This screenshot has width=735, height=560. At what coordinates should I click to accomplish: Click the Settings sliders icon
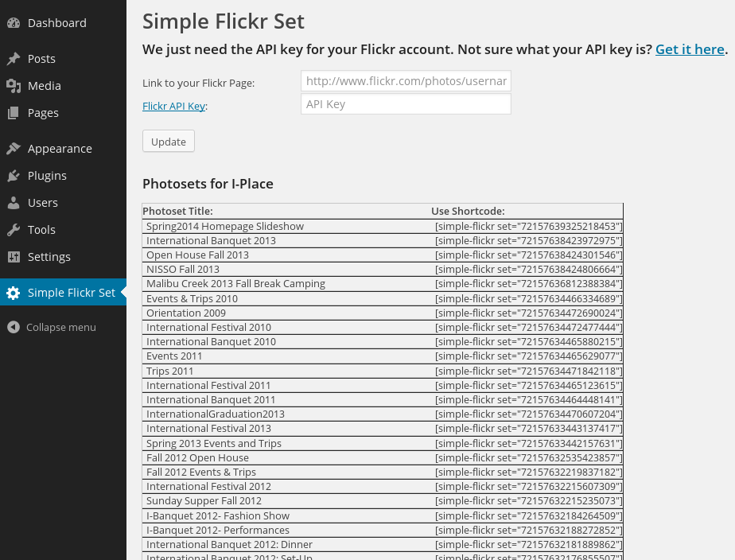coord(14,257)
